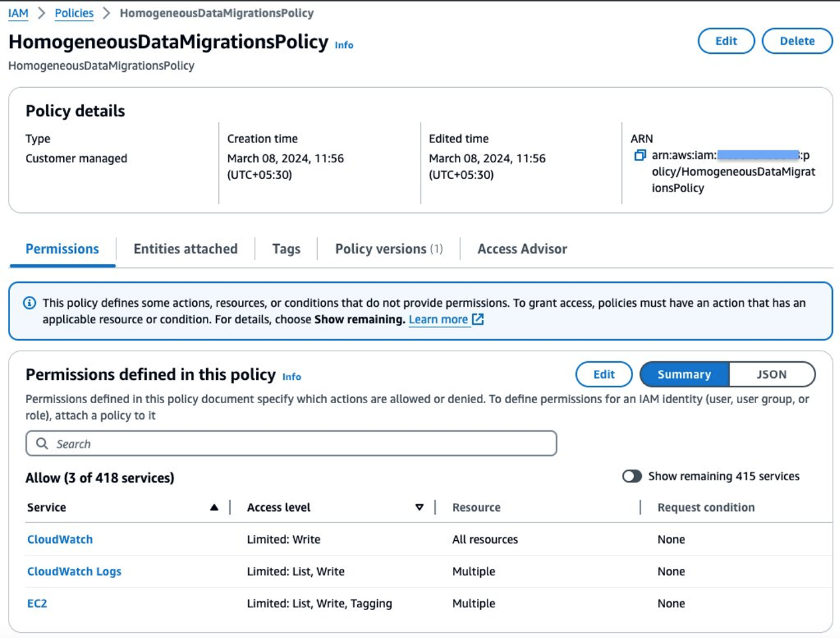Viewport: 840px width, 638px height.
Task: Open the Entities attached tab
Action: [186, 249]
